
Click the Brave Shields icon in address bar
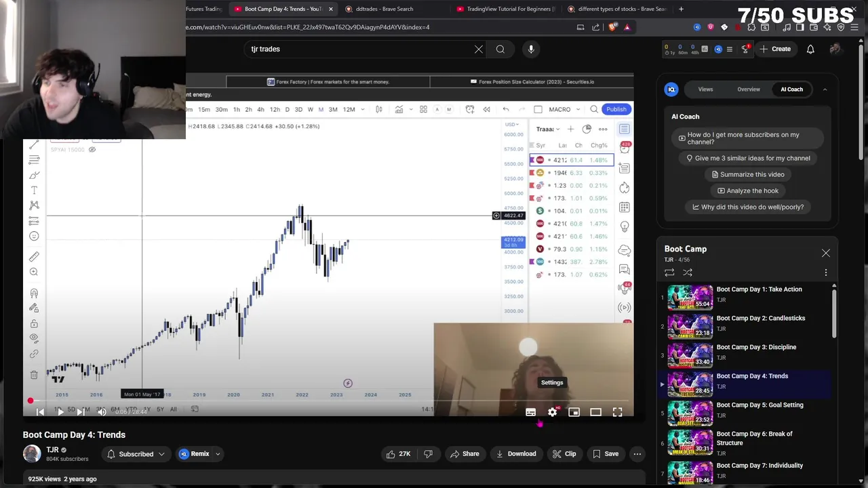tap(613, 27)
